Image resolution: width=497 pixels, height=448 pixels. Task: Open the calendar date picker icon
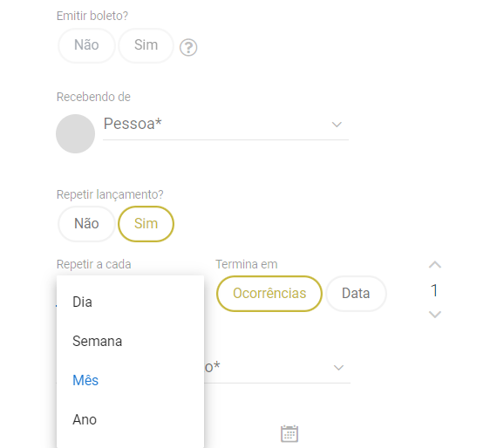pos(289,433)
